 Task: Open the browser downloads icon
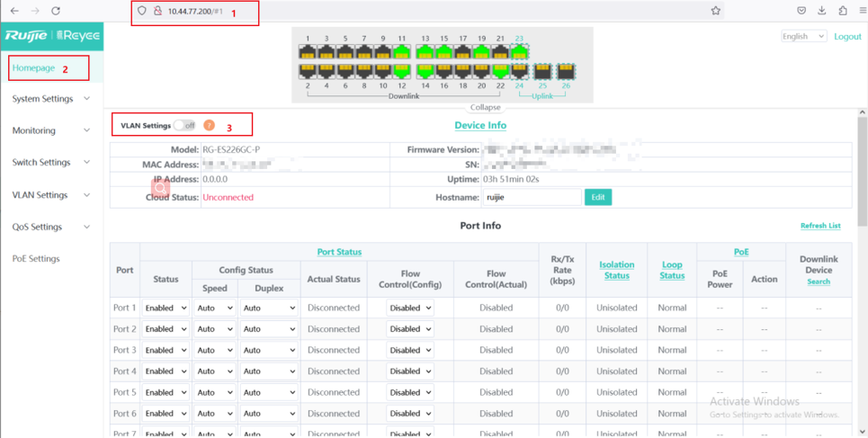pos(821,11)
